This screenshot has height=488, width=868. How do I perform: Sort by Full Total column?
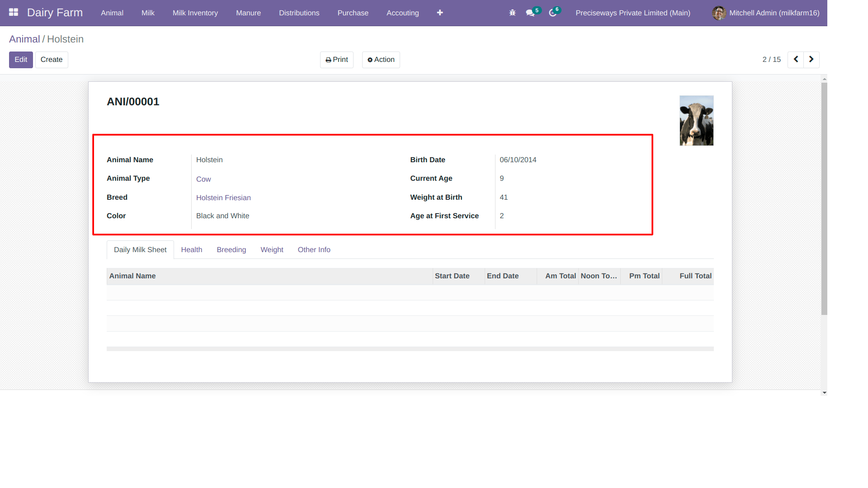click(688, 276)
